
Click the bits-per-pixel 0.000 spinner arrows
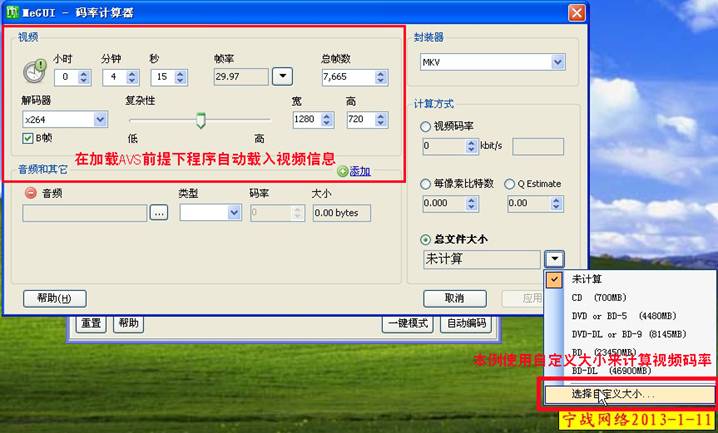click(x=472, y=203)
